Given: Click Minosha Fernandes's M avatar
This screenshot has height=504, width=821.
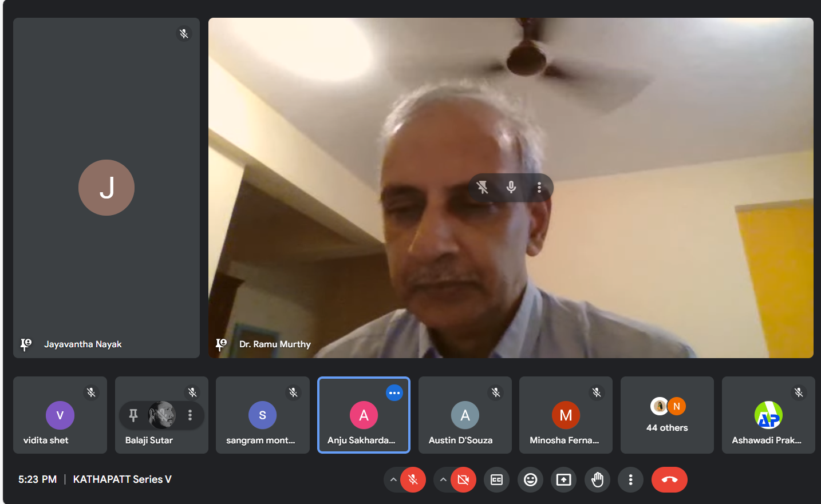Looking at the screenshot, I should click(566, 415).
